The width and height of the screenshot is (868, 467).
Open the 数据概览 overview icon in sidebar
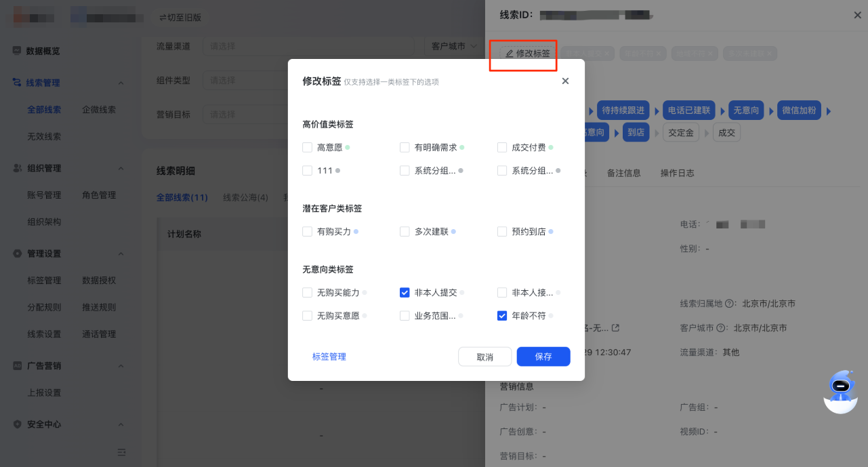point(15,49)
